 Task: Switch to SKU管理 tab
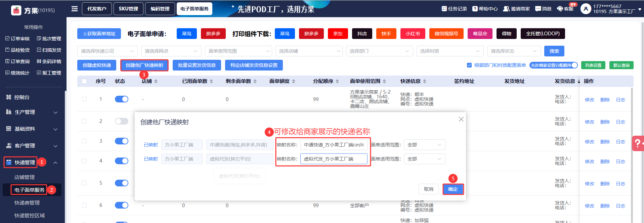(128, 9)
